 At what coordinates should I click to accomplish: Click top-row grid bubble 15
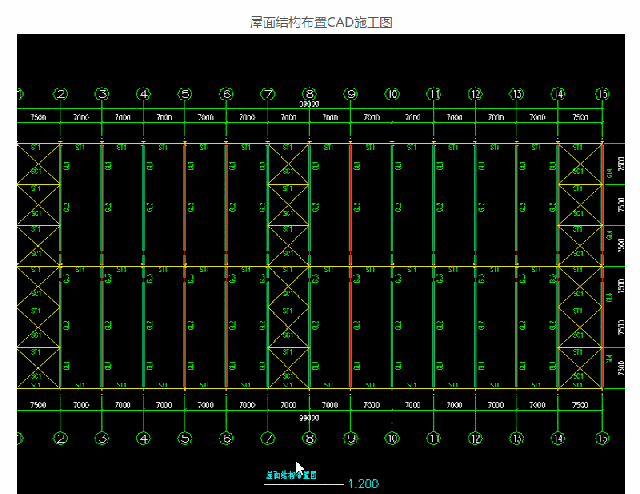click(601, 94)
